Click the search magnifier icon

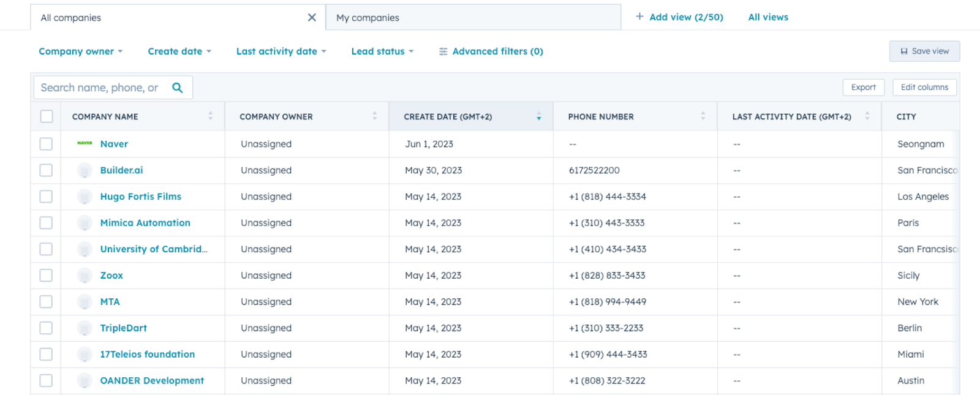(x=178, y=88)
